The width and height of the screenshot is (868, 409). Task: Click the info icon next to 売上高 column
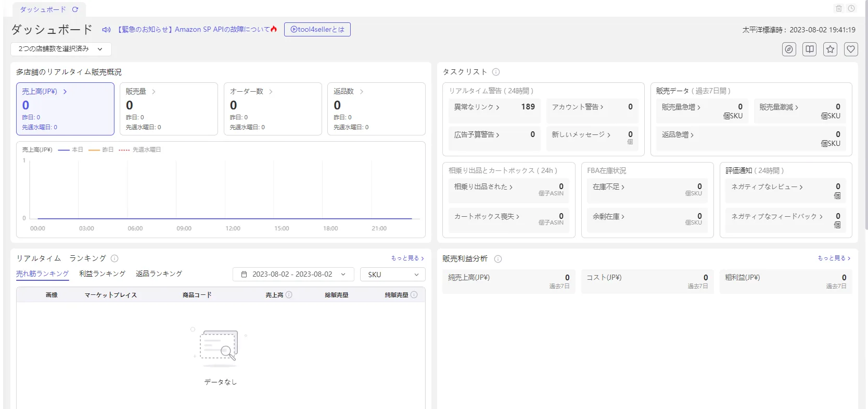(x=289, y=295)
